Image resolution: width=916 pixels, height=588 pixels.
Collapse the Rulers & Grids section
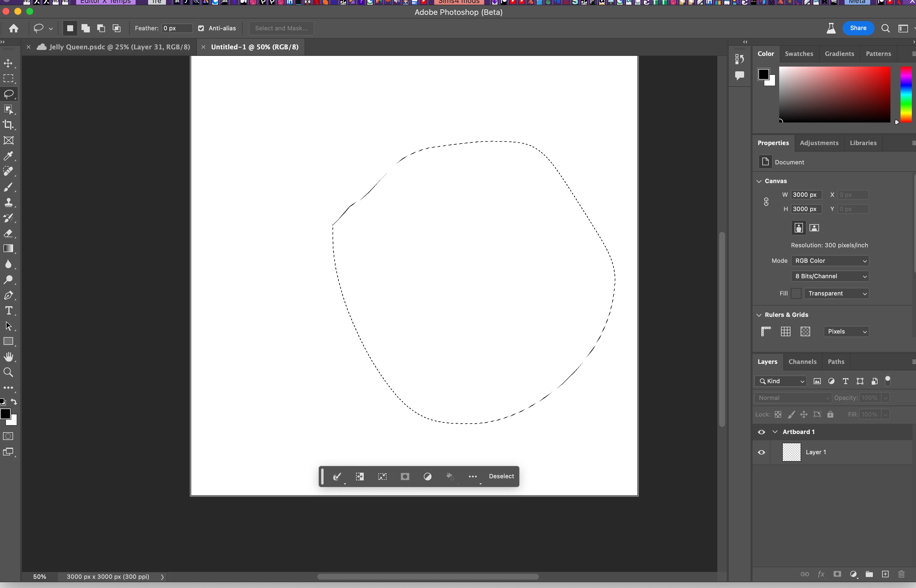click(x=759, y=315)
